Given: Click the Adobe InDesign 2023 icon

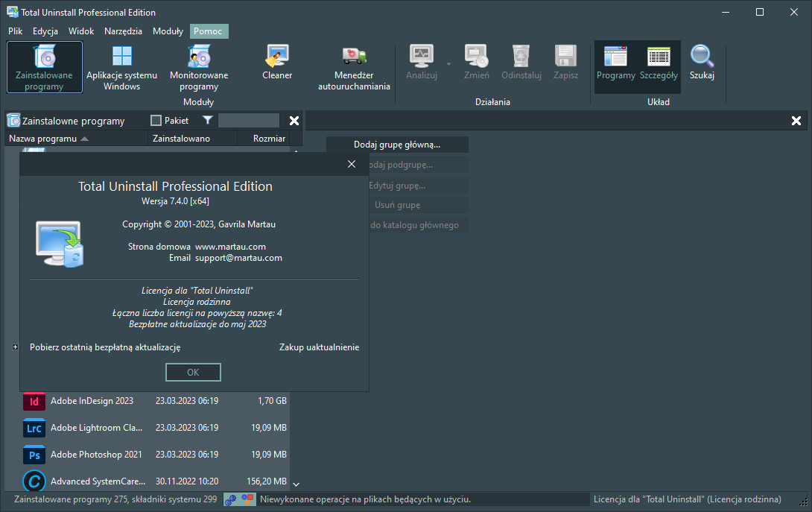Looking at the screenshot, I should coord(34,401).
